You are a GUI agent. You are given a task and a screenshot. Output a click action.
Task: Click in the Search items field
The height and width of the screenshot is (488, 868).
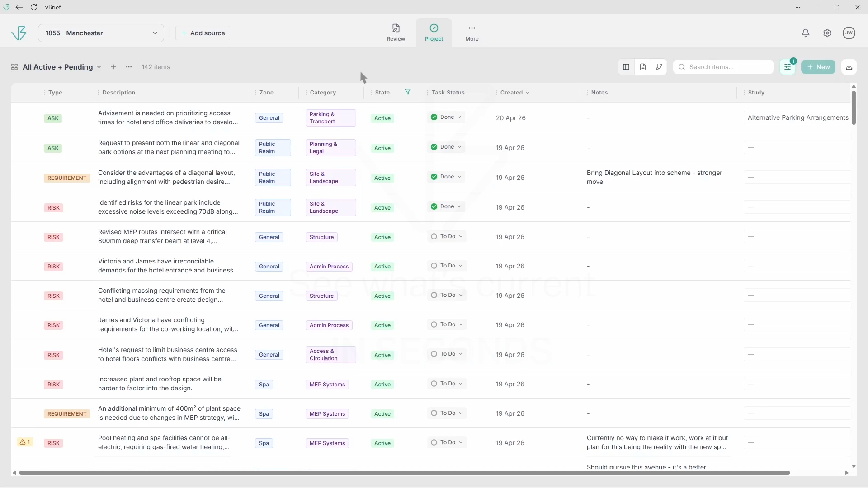tap(723, 67)
